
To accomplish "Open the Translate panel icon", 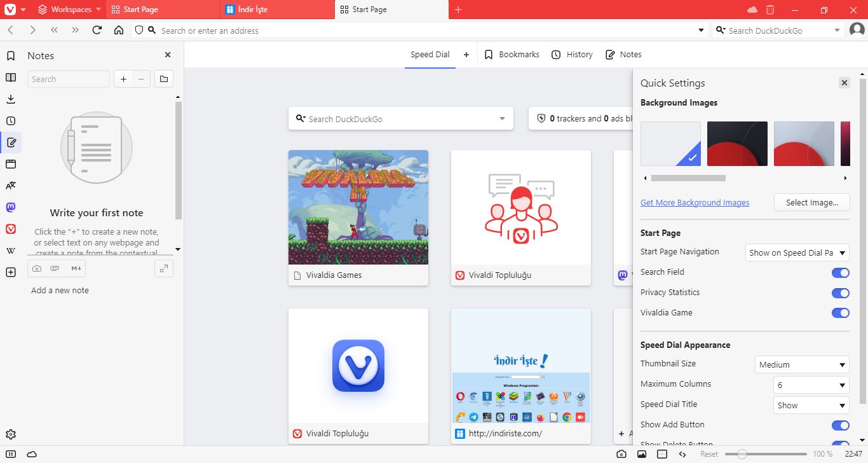I will [x=11, y=186].
